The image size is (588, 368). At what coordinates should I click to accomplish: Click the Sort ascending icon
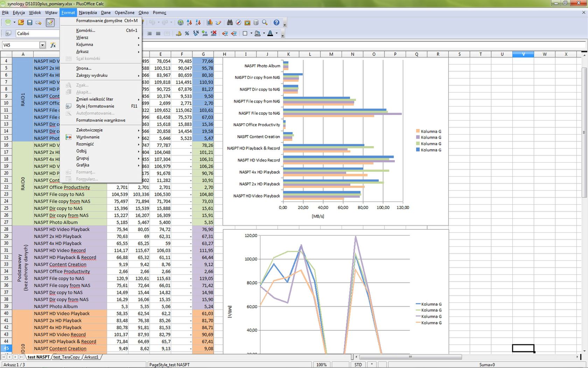click(x=189, y=22)
